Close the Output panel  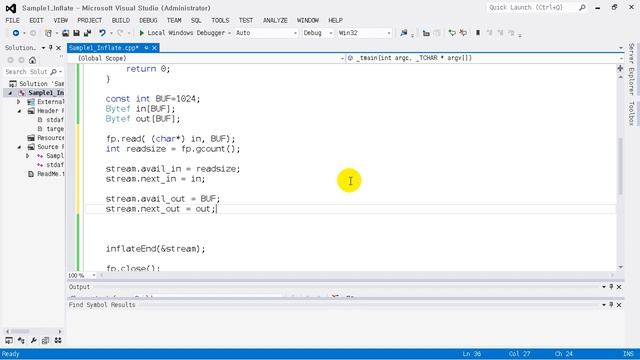pyautogui.click(x=619, y=287)
